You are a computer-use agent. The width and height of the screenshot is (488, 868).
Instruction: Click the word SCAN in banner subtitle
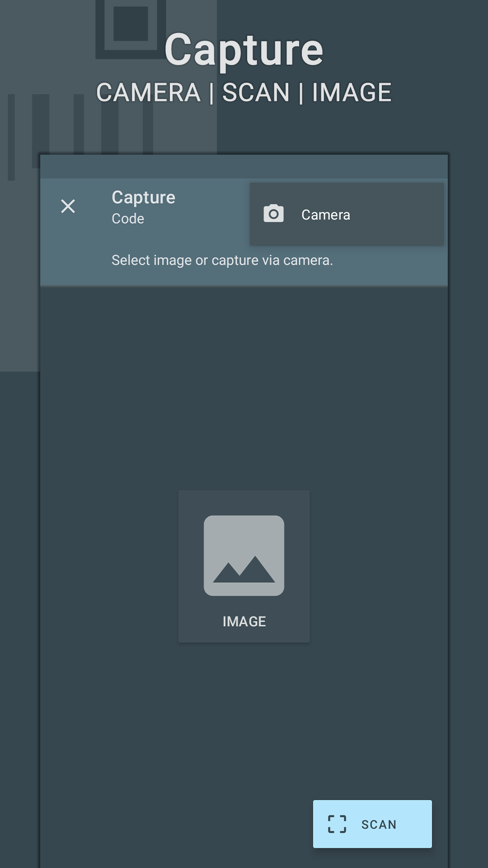256,93
